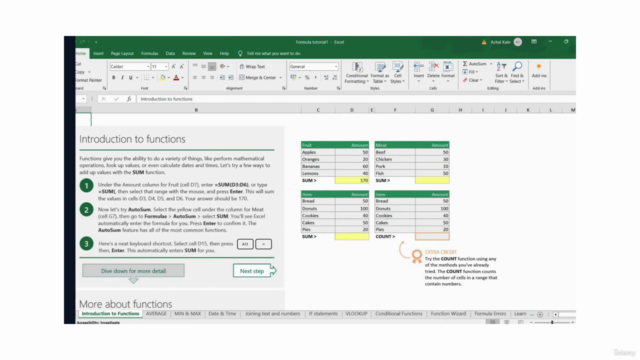
Task: Click the zoom slider in status bar
Action: 552,322
